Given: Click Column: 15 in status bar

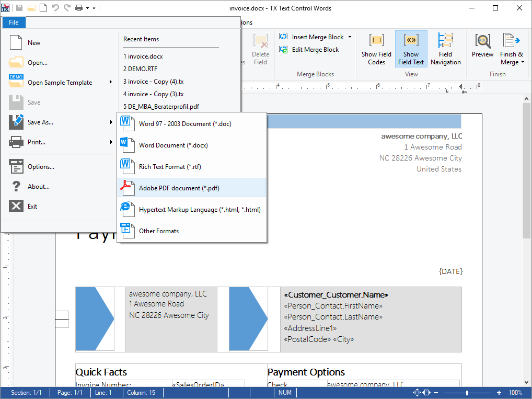Looking at the screenshot, I should 141,393.
